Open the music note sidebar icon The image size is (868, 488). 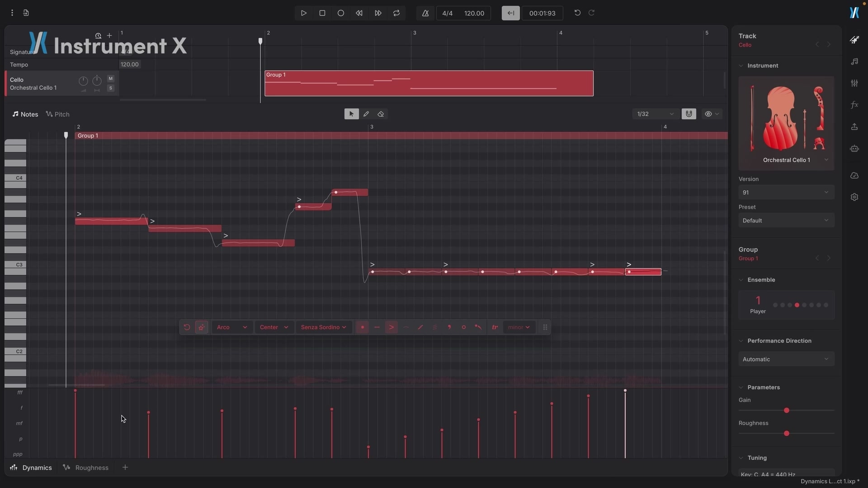(854, 61)
